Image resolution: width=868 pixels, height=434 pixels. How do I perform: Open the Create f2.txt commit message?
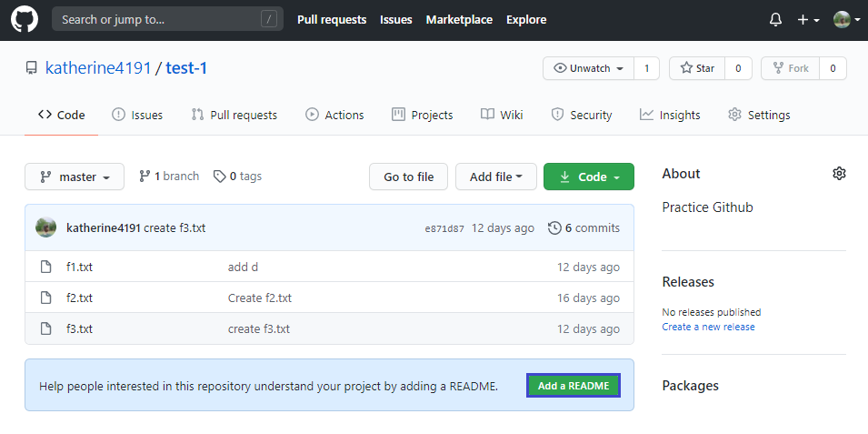coord(260,298)
